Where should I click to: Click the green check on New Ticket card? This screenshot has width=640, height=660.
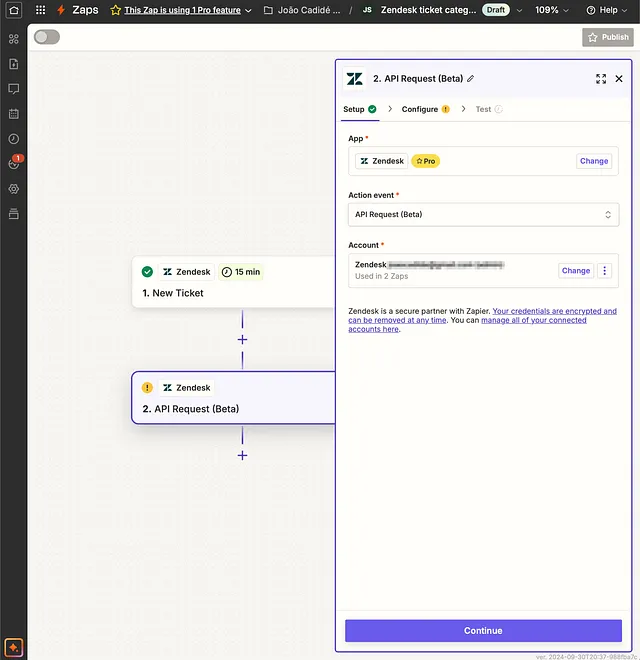coord(147,271)
